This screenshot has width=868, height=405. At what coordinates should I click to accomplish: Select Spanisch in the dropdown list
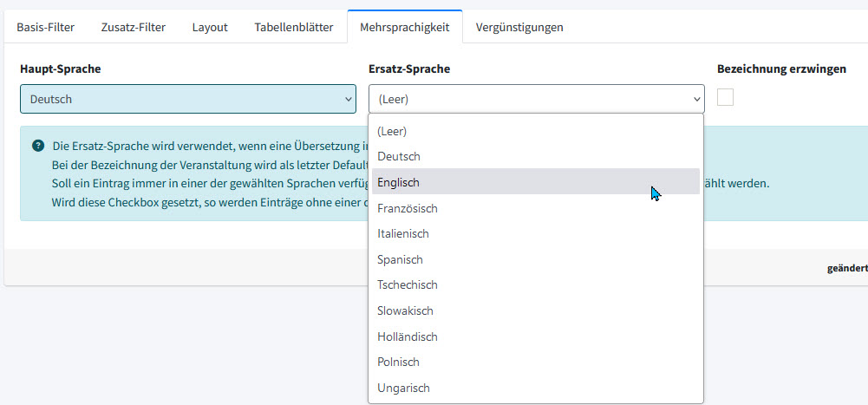(536, 259)
